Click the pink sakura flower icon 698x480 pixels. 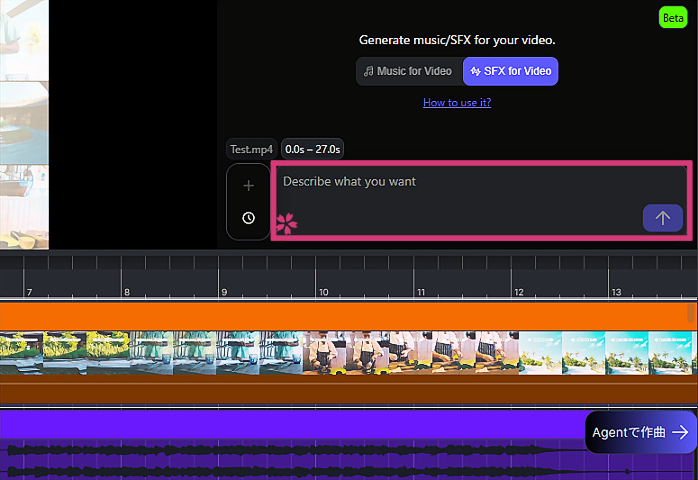coord(287,223)
